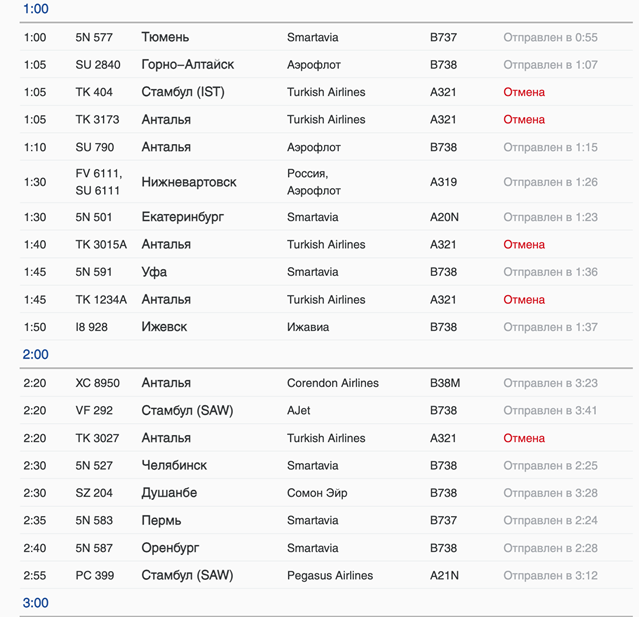Open the Стамбул (IST) destination
639x617 pixels.
[x=183, y=92]
